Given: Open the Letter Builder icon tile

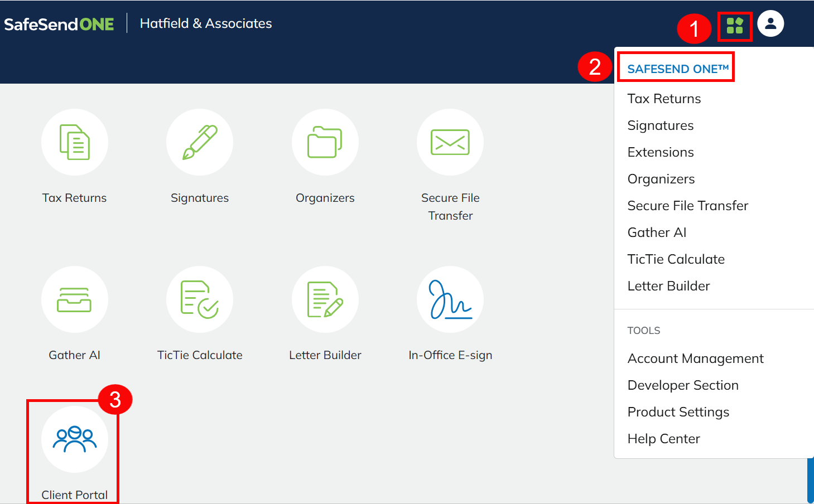Looking at the screenshot, I should click(x=325, y=299).
